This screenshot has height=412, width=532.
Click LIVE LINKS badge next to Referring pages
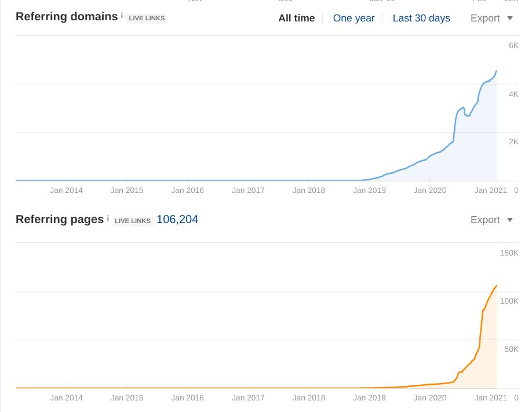(x=133, y=221)
